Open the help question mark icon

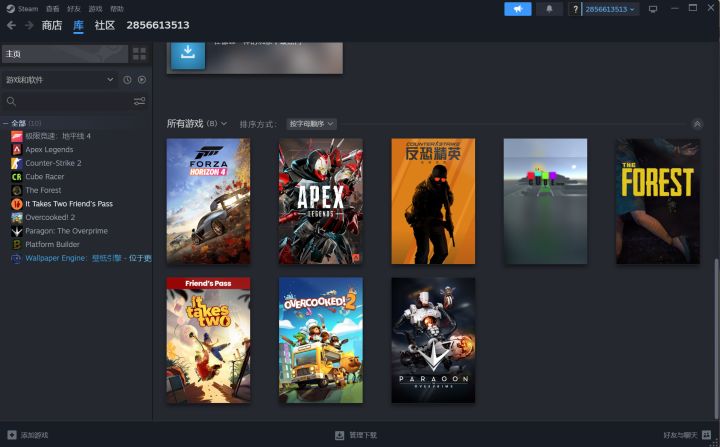[575, 9]
